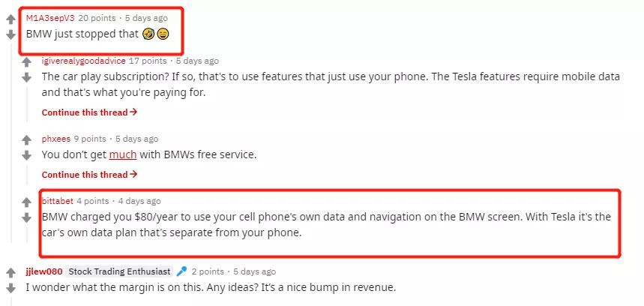Downvote M1A3sepV3's comment
Image resolution: width=644 pixels, height=306 pixels.
(10, 34)
